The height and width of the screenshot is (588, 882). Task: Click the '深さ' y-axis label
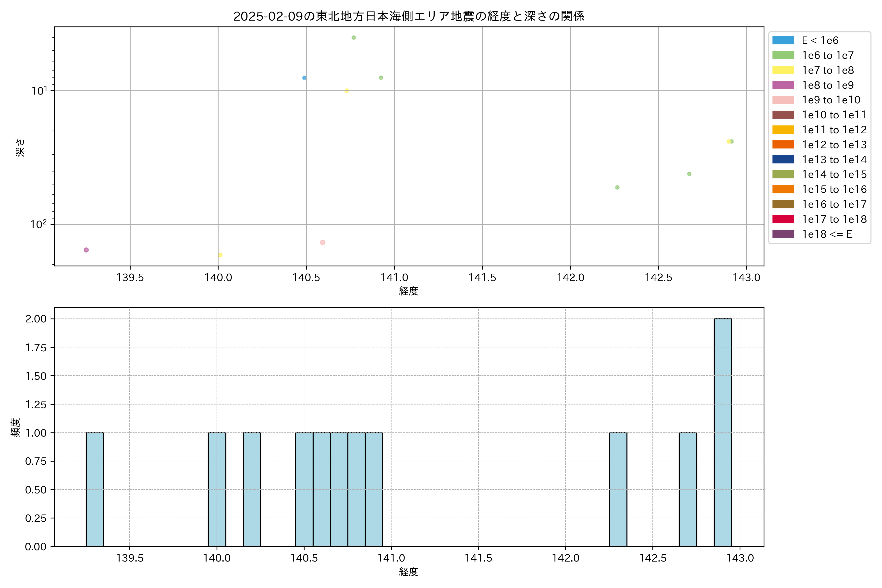point(20,147)
